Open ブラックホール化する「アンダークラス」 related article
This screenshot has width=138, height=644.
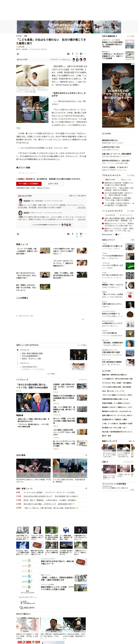pos(63,263)
